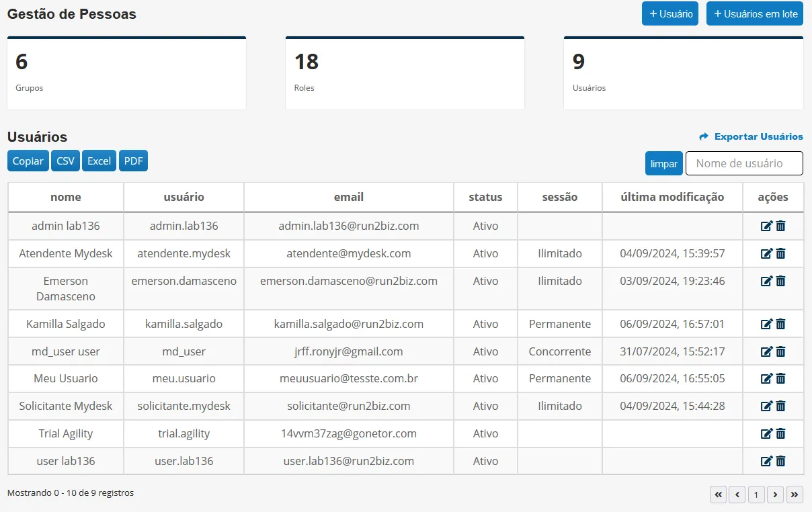Viewport: 812px width, 512px height.
Task: Delete the Trial Agility user
Action: coord(780,433)
